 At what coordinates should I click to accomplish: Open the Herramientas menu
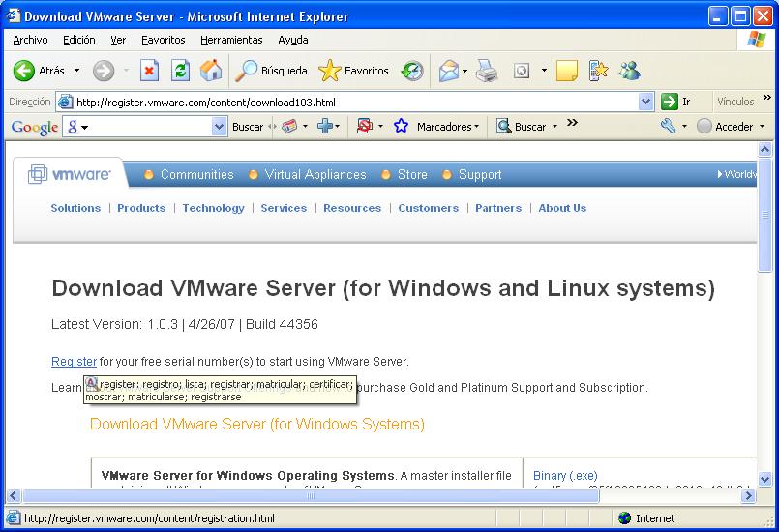(231, 40)
